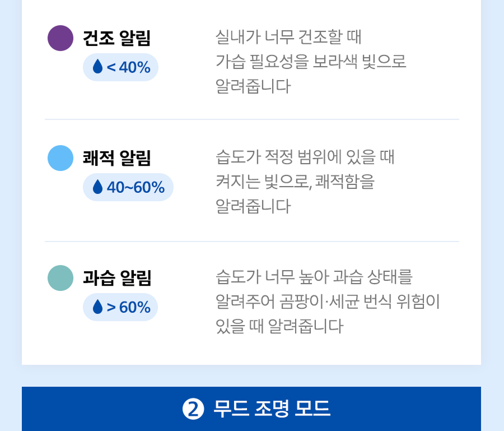The height and width of the screenshot is (431, 504).
Task: Click the divider line below the 건조 알림 row
Action: [252, 119]
